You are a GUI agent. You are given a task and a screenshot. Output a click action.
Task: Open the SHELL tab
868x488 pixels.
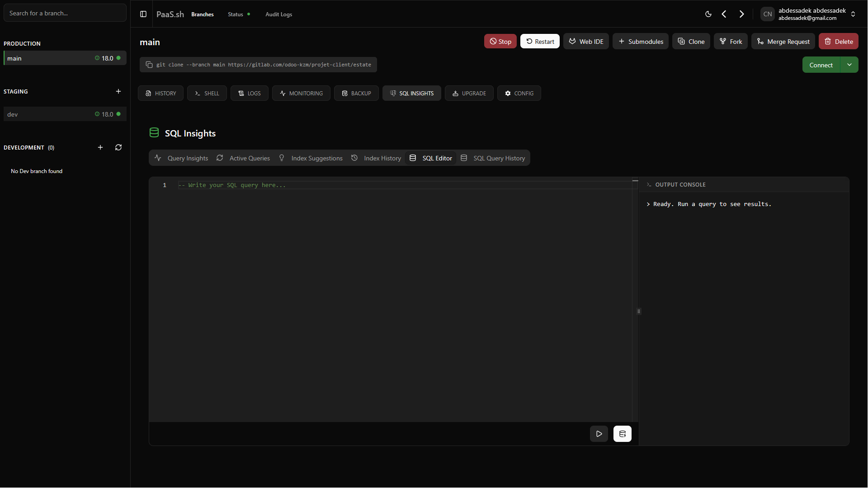pyautogui.click(x=207, y=93)
